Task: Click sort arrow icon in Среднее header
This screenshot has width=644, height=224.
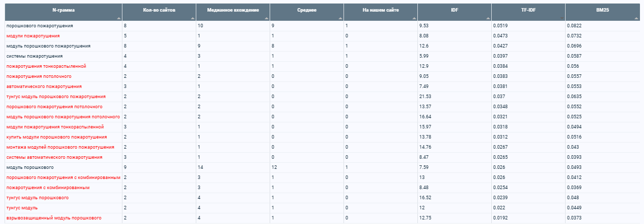Action: coord(340,18)
